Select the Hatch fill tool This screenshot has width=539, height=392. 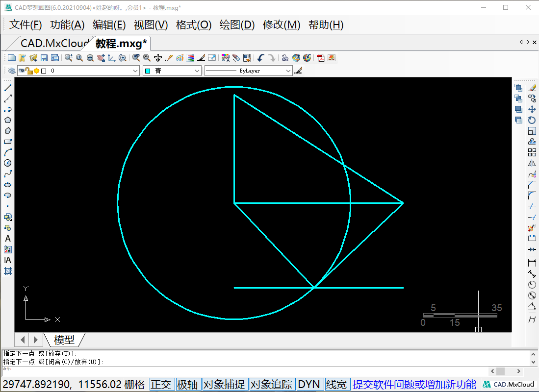(x=8, y=271)
